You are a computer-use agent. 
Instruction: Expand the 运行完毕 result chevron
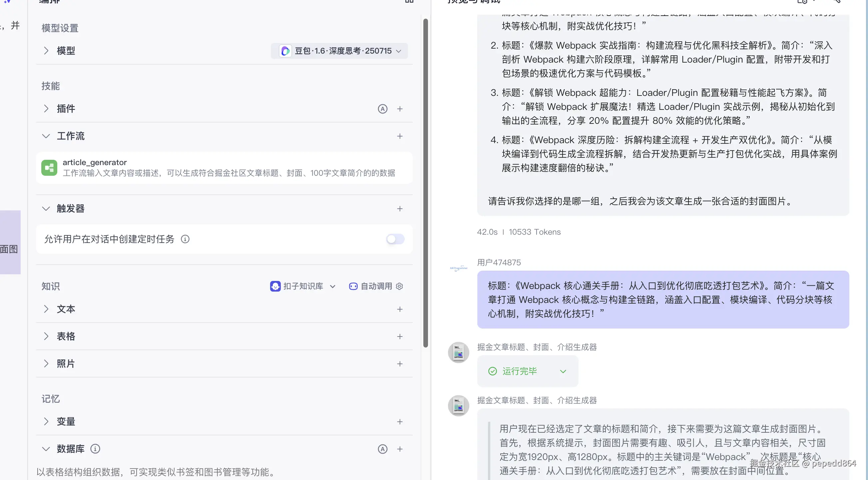563,371
